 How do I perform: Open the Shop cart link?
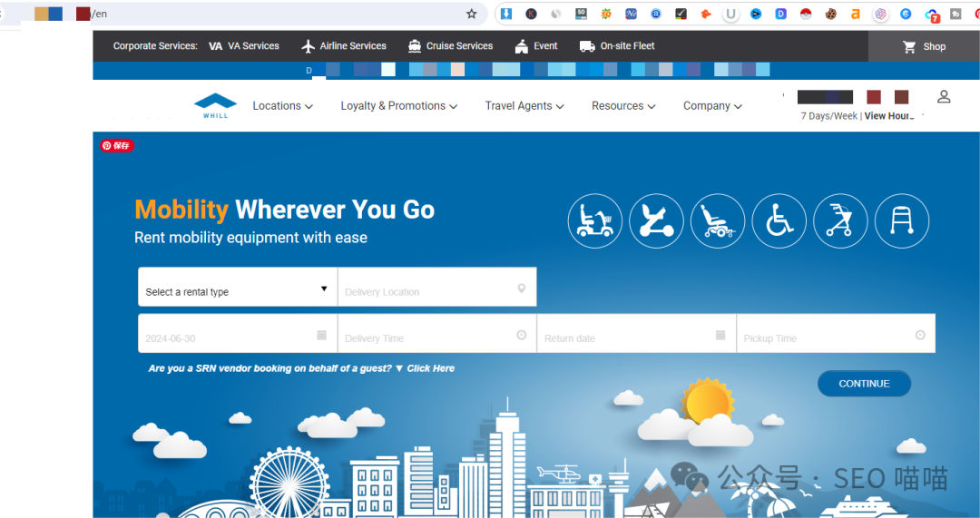click(924, 46)
